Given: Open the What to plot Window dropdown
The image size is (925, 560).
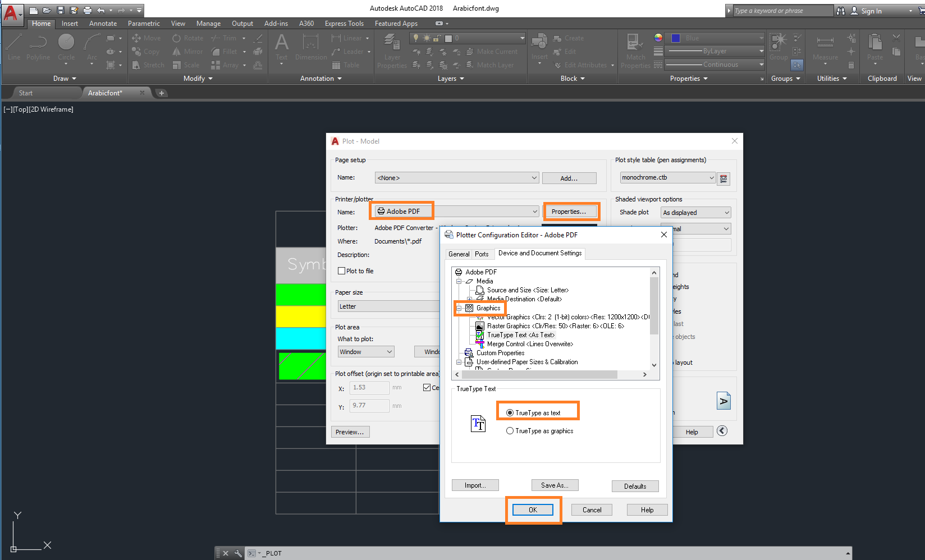Looking at the screenshot, I should tap(365, 351).
